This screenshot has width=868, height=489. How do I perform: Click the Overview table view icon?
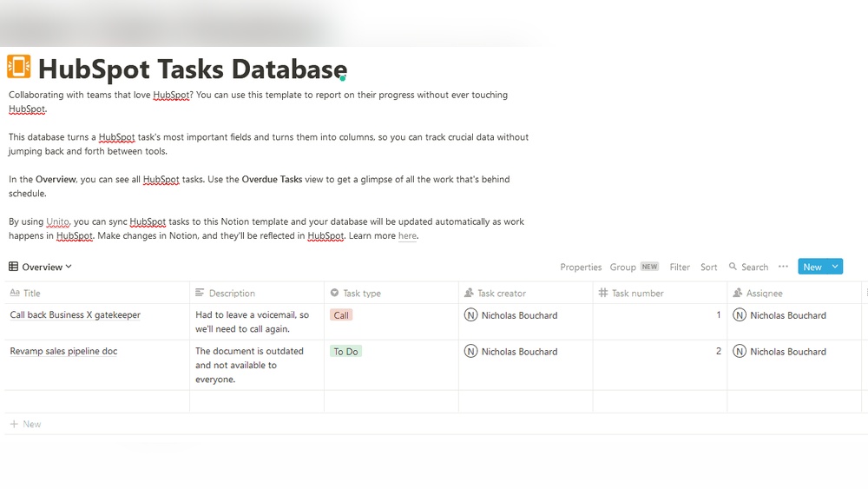tap(13, 267)
